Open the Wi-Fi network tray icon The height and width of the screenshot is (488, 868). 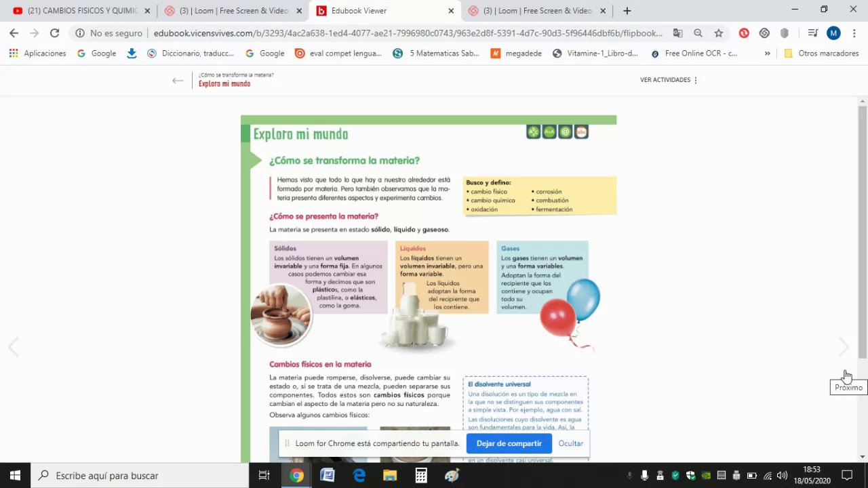coord(767,475)
